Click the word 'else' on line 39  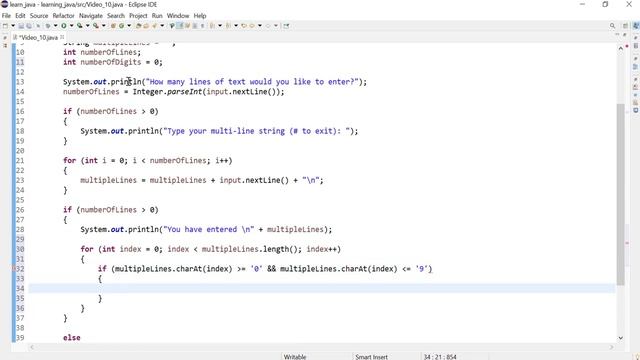click(x=72, y=338)
